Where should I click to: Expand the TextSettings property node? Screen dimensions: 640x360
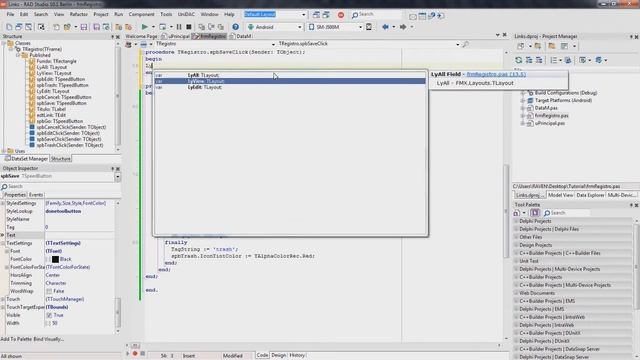3,243
